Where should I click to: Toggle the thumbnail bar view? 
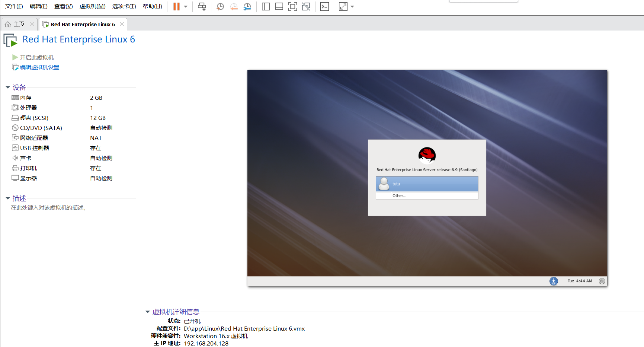click(279, 6)
